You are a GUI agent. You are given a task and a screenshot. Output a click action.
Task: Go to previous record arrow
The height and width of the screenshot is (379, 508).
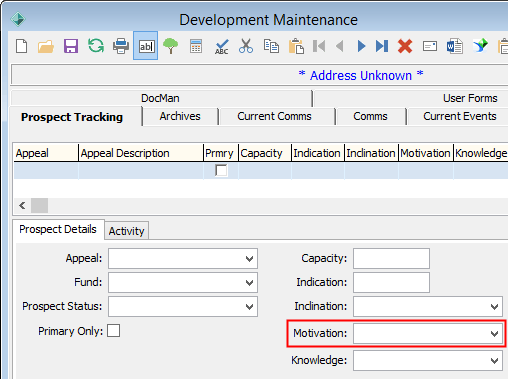340,46
